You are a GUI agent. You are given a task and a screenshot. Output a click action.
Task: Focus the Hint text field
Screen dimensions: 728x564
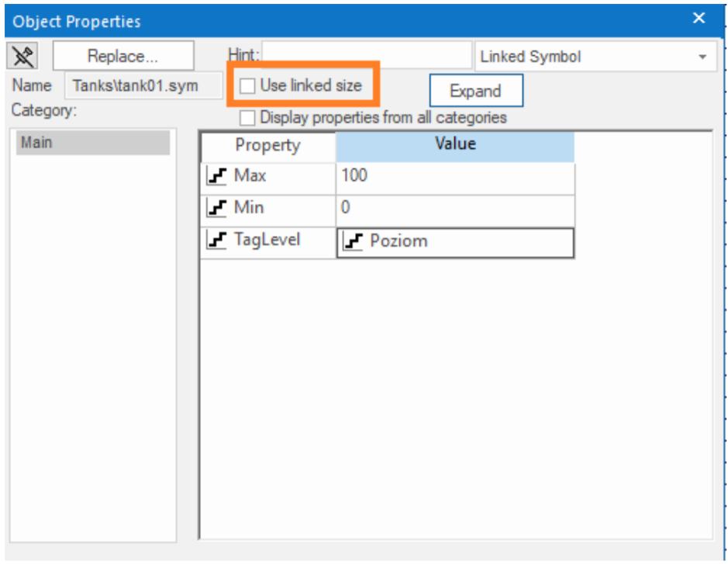click(x=364, y=56)
